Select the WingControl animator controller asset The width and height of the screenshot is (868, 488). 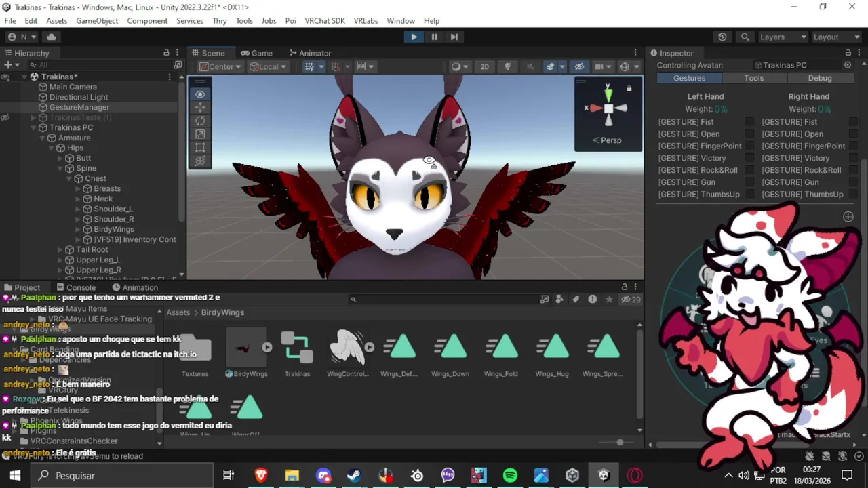pyautogui.click(x=347, y=354)
